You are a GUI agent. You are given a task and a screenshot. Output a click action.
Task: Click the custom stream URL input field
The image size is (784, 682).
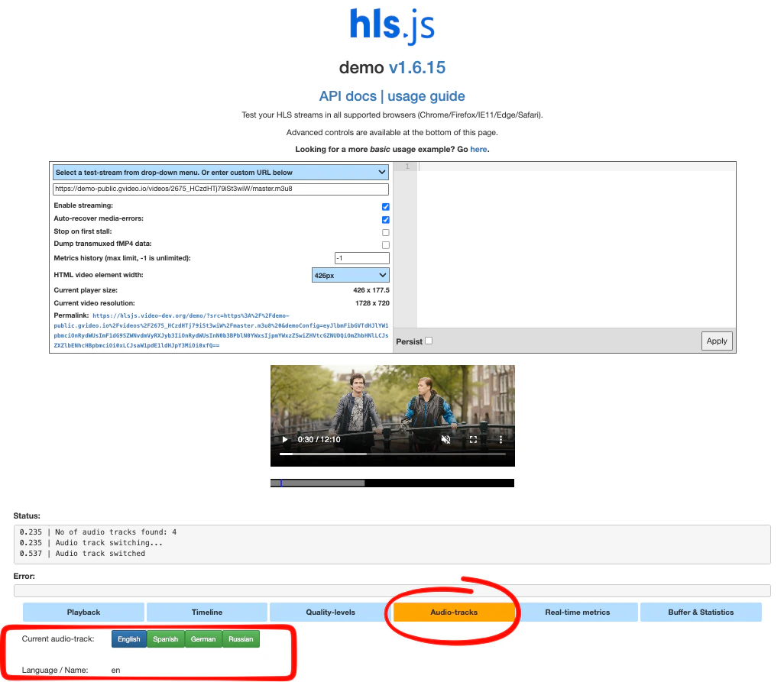[219, 189]
